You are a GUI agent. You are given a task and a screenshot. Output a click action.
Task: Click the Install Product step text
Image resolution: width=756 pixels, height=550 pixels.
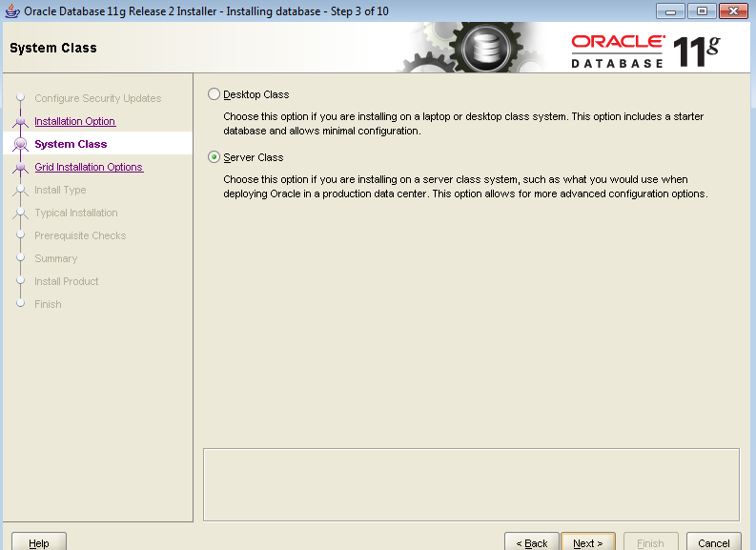(67, 281)
